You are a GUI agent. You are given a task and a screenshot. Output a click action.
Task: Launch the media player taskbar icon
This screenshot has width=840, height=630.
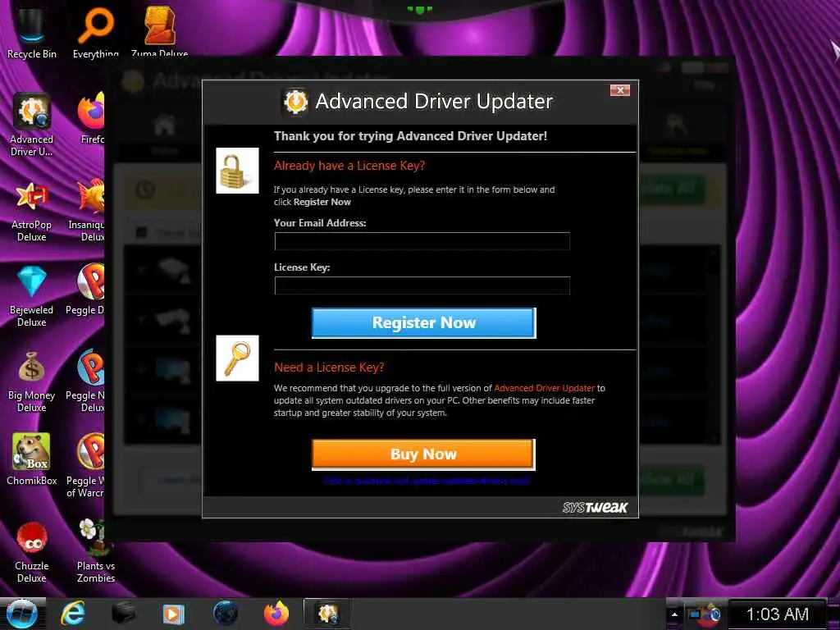tap(173, 614)
